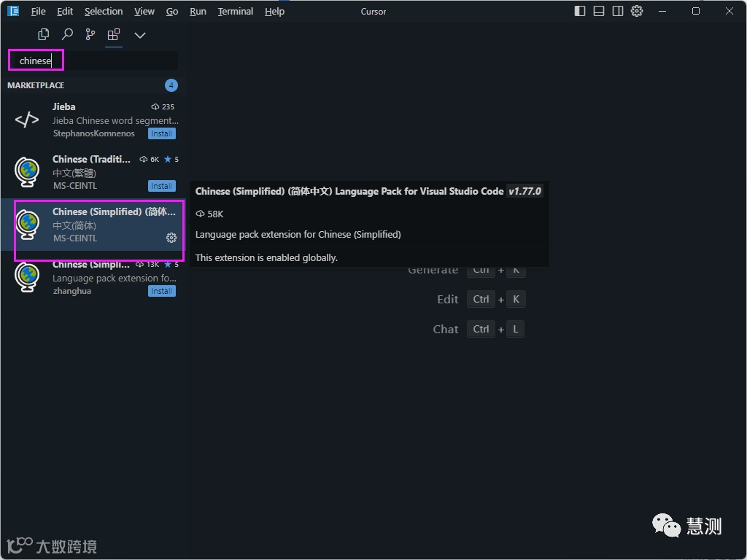747x560 pixels.
Task: Open the Source Control view icon
Action: pyautogui.click(x=90, y=34)
